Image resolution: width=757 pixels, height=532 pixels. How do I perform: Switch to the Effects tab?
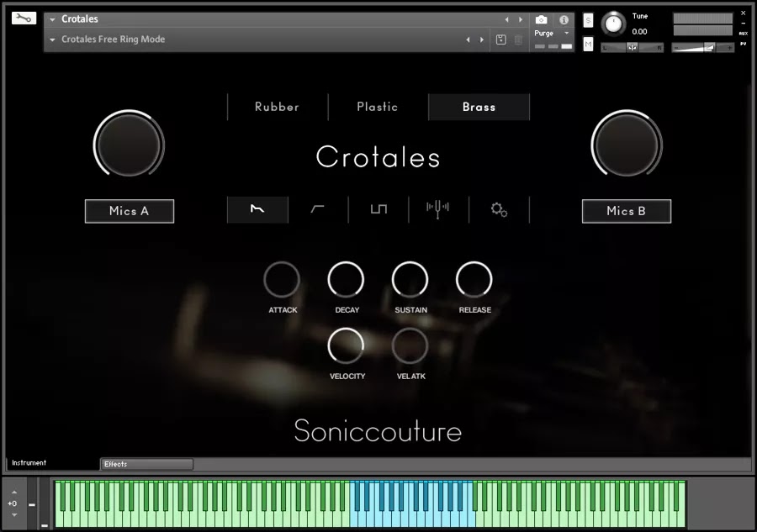[x=146, y=463]
